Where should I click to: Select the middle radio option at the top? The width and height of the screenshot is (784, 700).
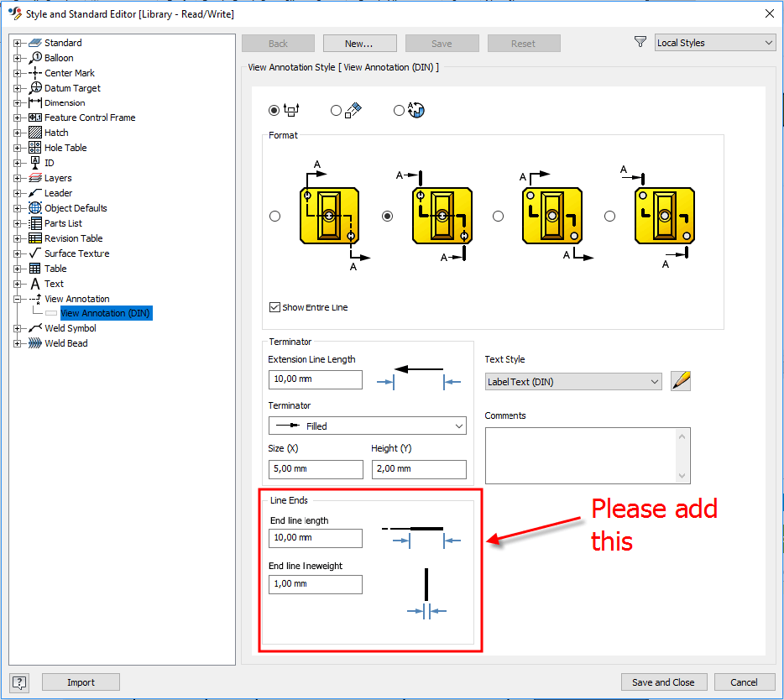click(336, 110)
